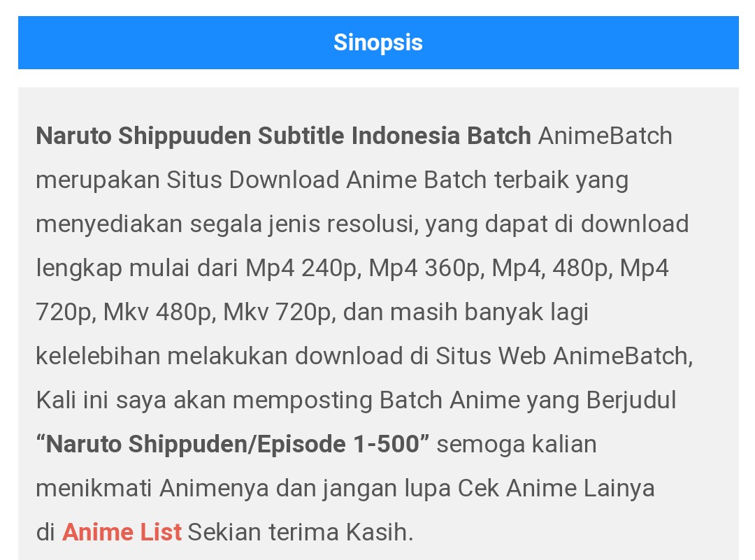Viewport: 755px width, 560px height.
Task: Click the "Mp4 360p" text
Action: (424, 268)
